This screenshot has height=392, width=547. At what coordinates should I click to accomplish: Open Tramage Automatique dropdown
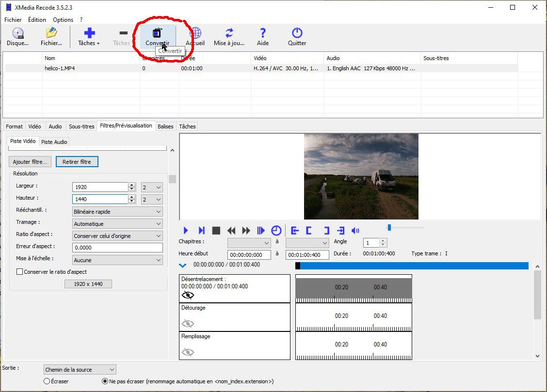pyautogui.click(x=117, y=224)
